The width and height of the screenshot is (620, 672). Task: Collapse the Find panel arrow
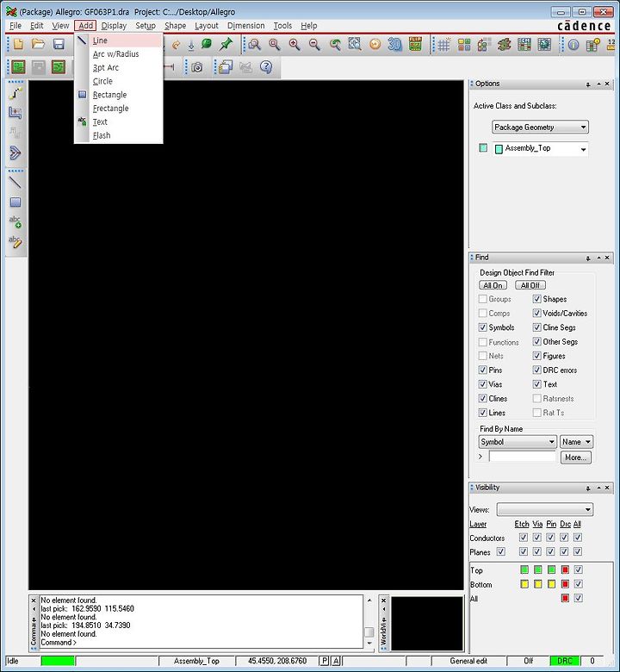click(x=598, y=258)
